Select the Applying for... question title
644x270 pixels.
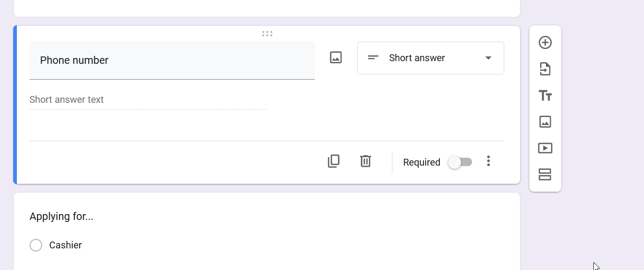(61, 216)
